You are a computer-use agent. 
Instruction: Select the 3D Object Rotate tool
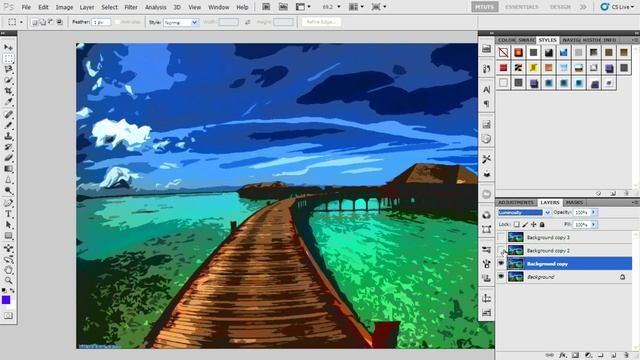pyautogui.click(x=8, y=248)
